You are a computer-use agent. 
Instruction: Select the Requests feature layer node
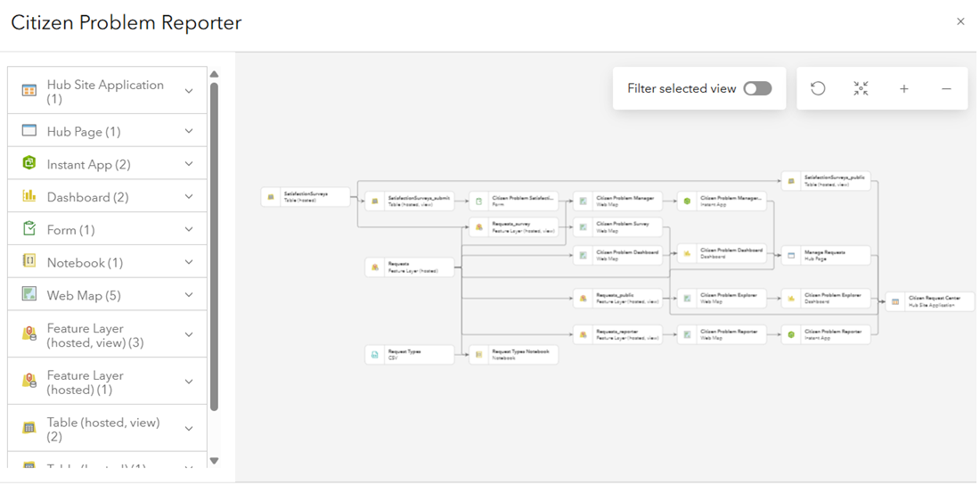point(410,267)
